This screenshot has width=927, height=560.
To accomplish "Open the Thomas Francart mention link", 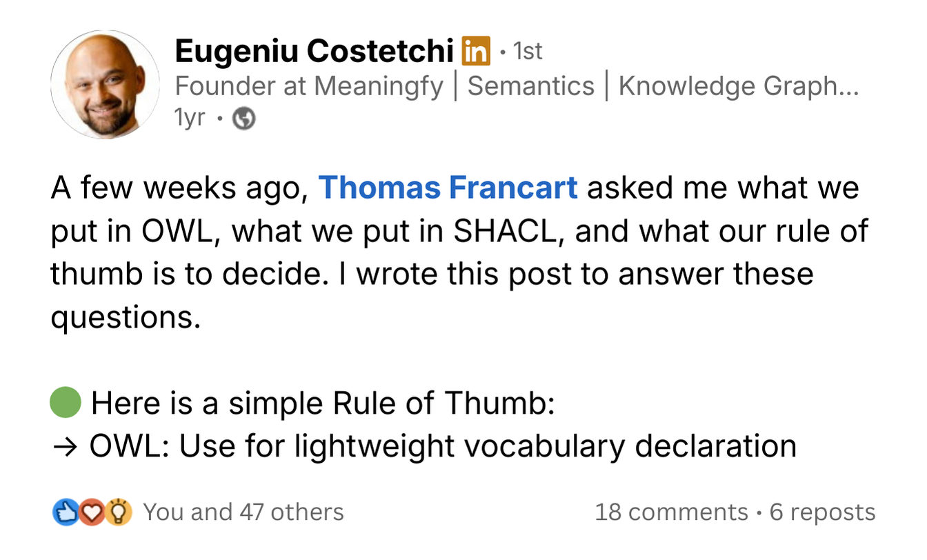I will tap(448, 188).
